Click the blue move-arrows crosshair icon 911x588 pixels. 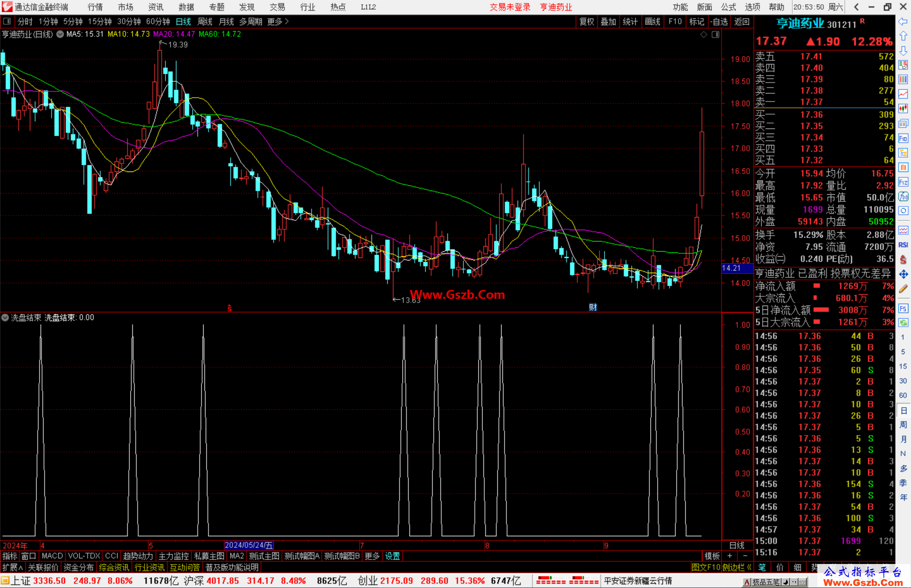903,274
